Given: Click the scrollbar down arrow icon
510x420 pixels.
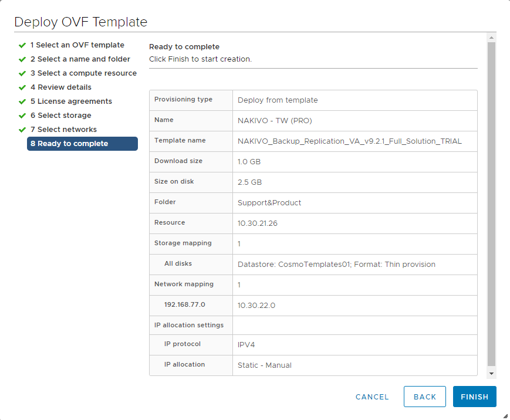Looking at the screenshot, I should (491, 372).
